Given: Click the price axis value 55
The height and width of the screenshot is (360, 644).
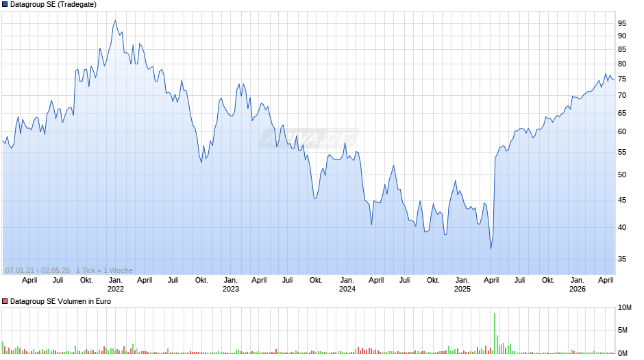Looking at the screenshot, I should (x=622, y=153).
